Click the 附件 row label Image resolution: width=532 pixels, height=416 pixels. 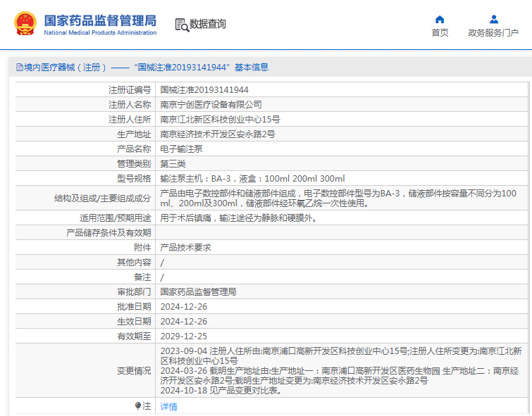[142, 248]
